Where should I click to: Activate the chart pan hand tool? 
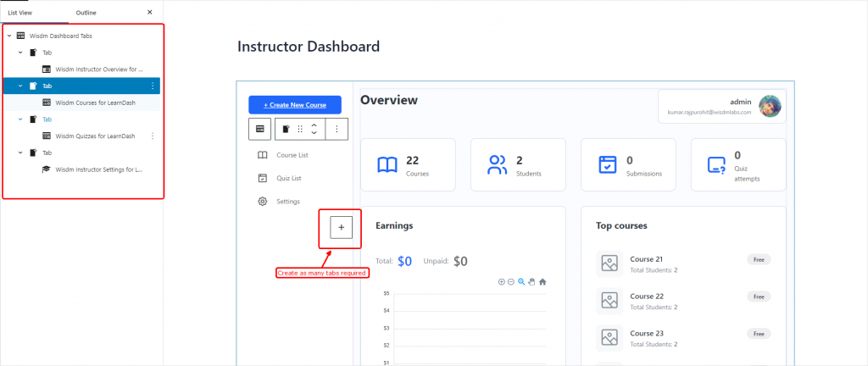pyautogui.click(x=531, y=281)
